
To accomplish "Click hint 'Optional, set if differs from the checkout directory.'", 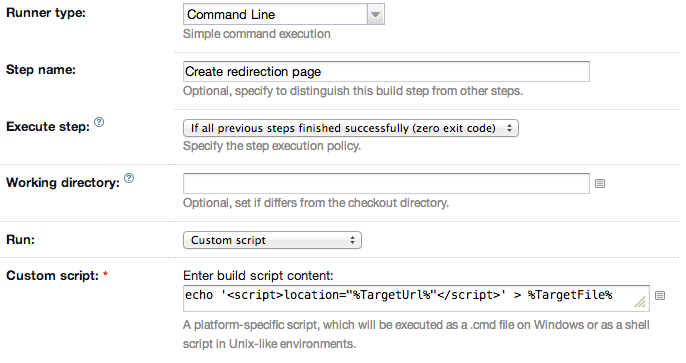I will pos(316,203).
